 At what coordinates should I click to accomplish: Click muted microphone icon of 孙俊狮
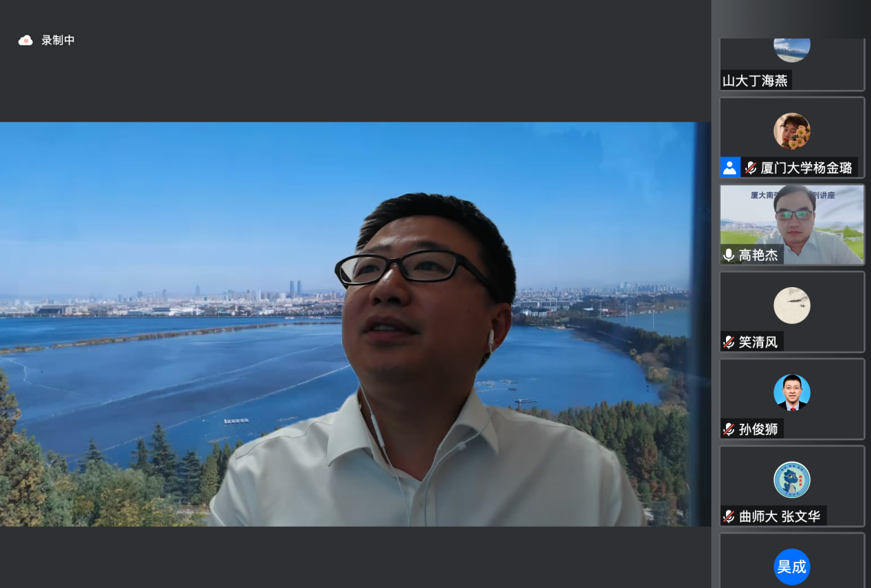point(729,429)
